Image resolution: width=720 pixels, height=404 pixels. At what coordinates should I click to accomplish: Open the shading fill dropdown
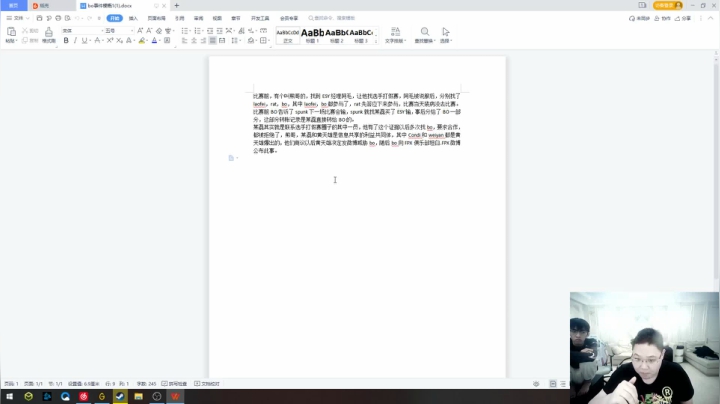[256, 40]
